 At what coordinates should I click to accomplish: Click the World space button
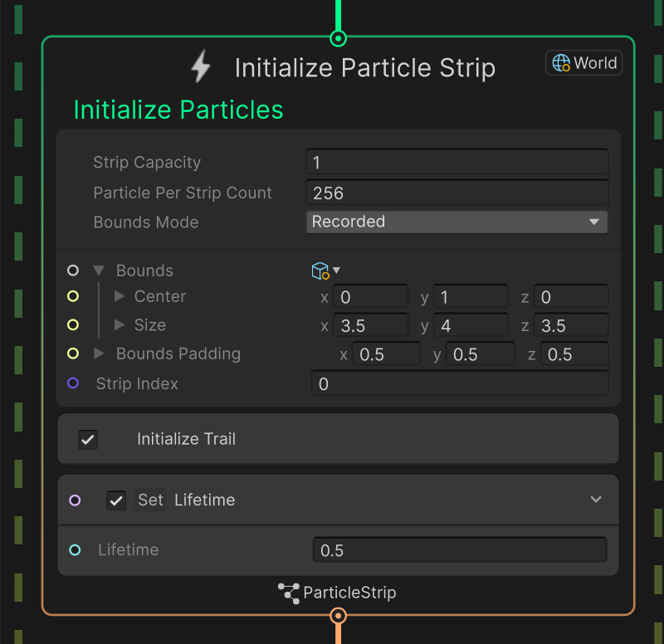pyautogui.click(x=583, y=62)
